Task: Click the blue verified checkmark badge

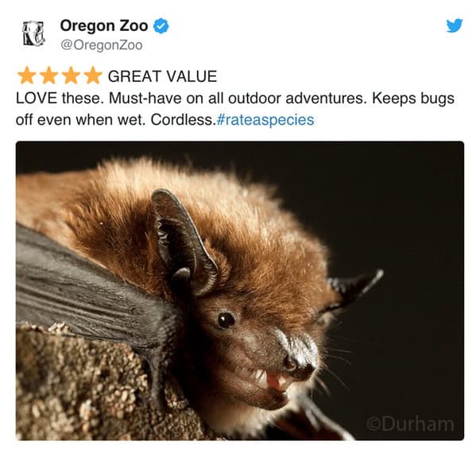Action: point(161,25)
